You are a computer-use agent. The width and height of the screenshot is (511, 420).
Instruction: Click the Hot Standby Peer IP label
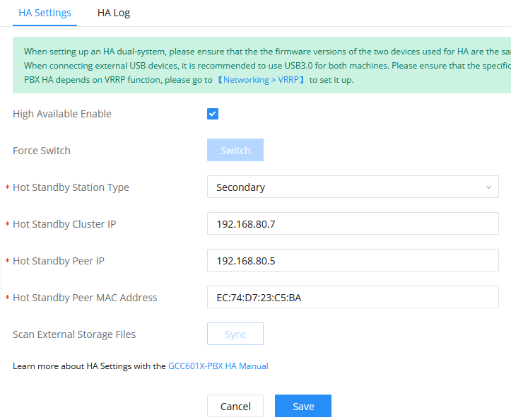(x=59, y=261)
